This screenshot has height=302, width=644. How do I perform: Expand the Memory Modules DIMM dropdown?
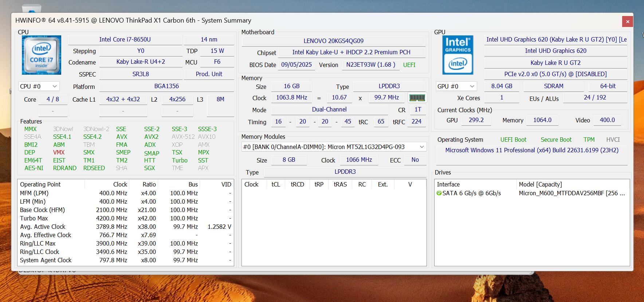(x=334, y=147)
